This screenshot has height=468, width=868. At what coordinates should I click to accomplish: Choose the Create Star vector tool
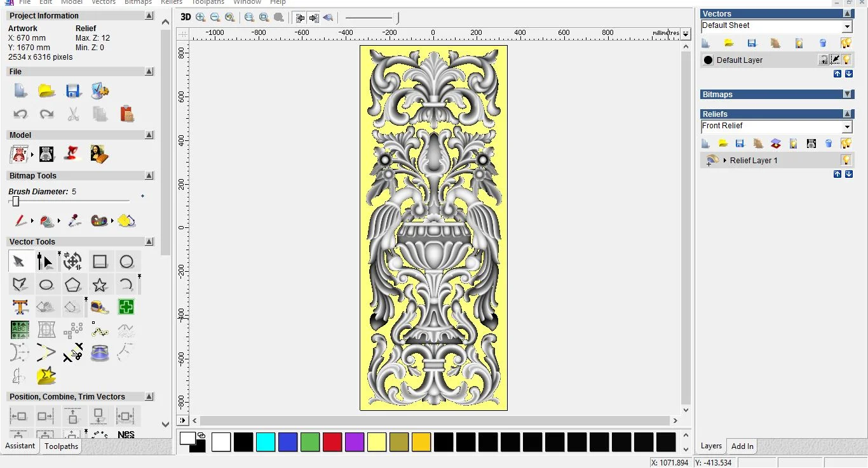tap(100, 284)
